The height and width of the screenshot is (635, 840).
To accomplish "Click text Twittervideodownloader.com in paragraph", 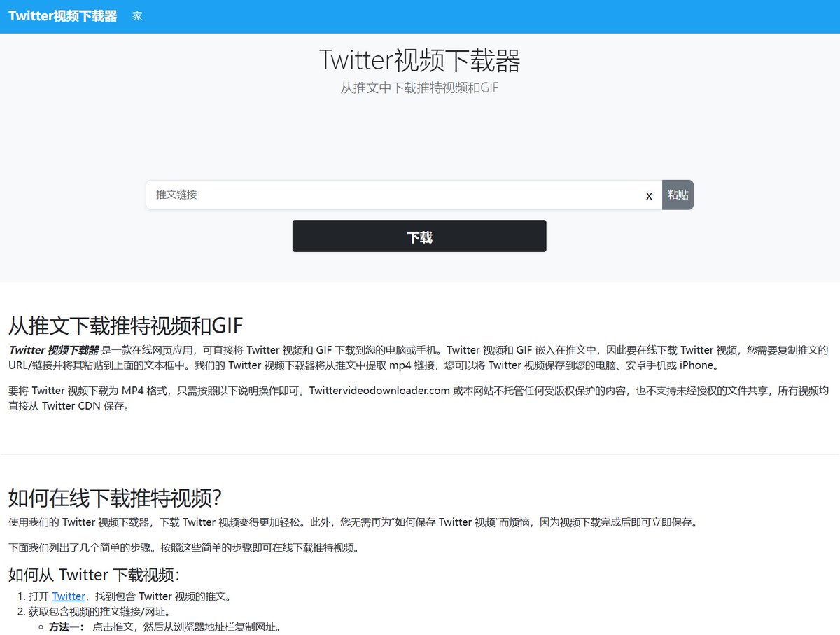I will pos(379,391).
